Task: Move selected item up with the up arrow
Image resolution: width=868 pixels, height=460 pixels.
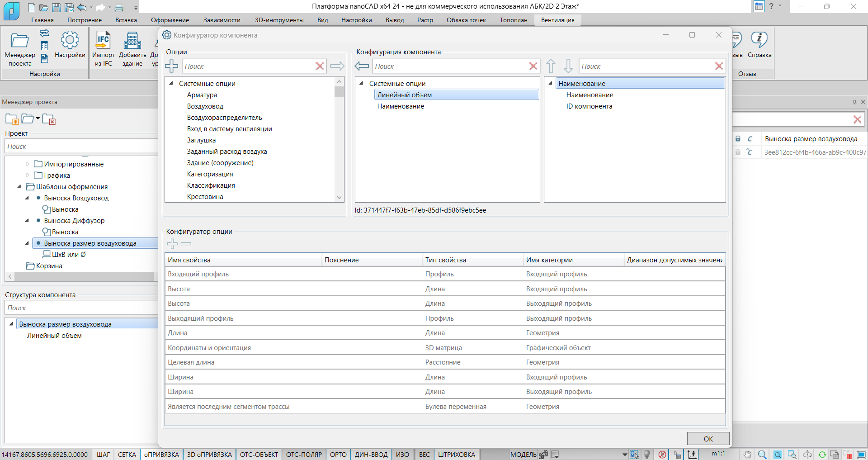Action: click(551, 66)
